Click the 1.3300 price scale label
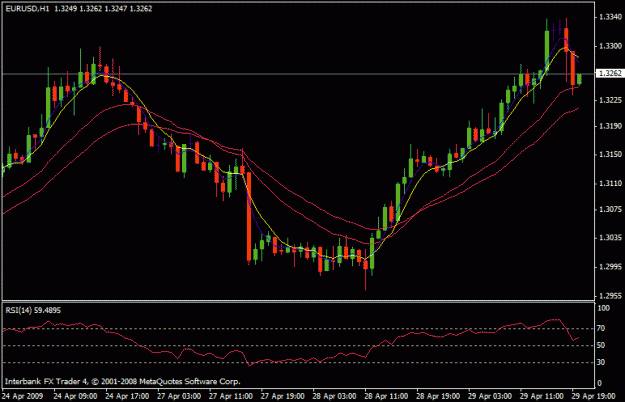 point(610,46)
